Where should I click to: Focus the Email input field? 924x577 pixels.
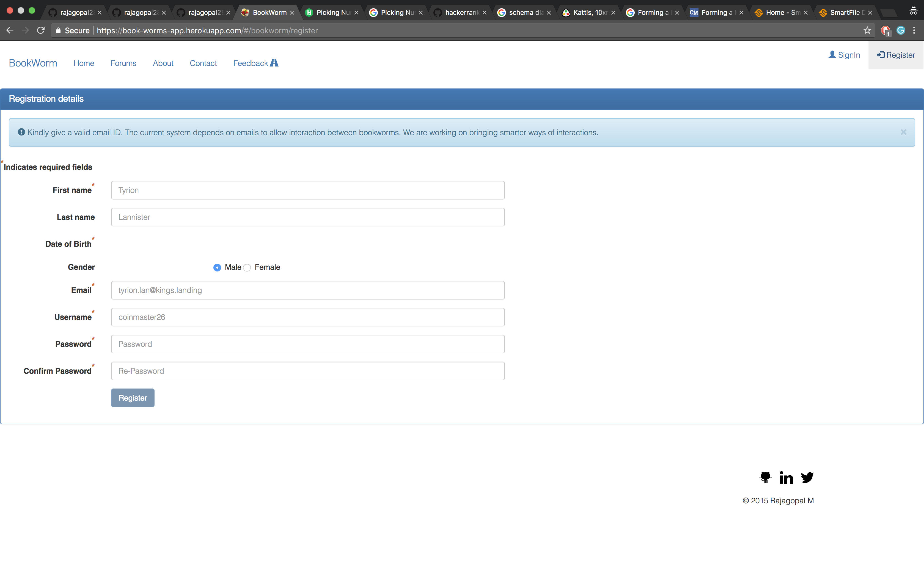pyautogui.click(x=307, y=290)
